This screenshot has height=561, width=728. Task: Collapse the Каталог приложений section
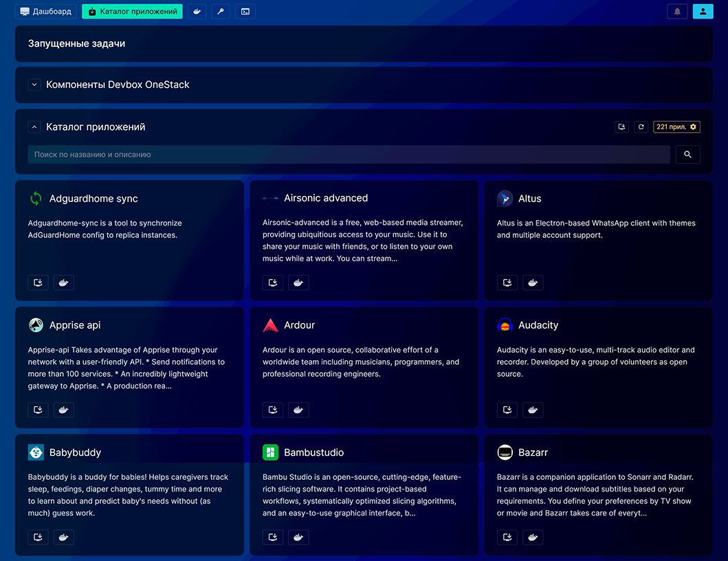pos(34,127)
